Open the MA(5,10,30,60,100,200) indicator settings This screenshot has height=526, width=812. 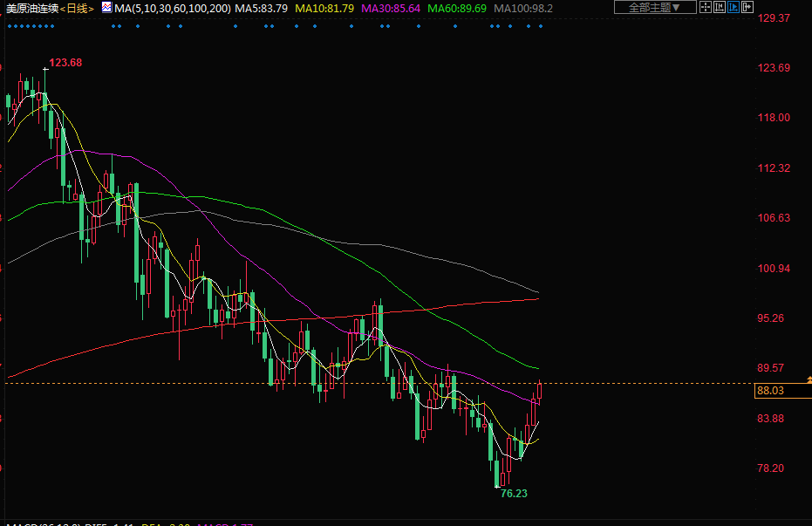point(173,8)
